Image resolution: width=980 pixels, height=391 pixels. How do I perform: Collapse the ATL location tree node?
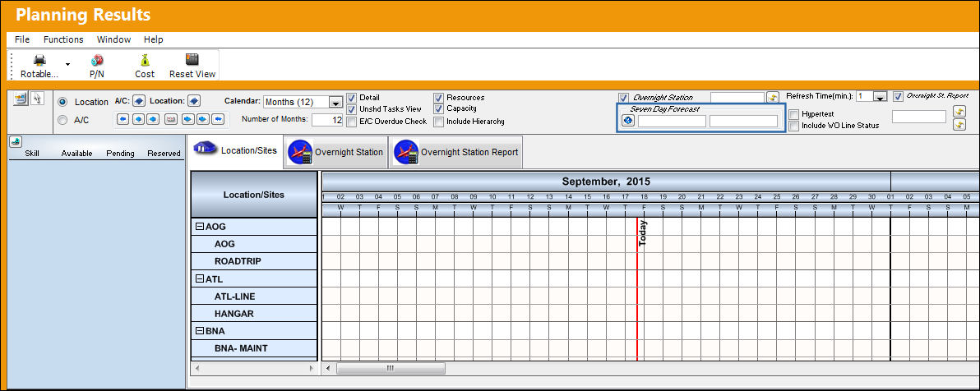point(200,278)
